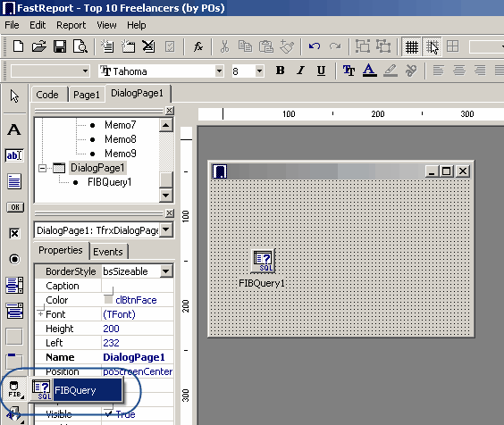Toggle Underline formatting

click(x=321, y=71)
